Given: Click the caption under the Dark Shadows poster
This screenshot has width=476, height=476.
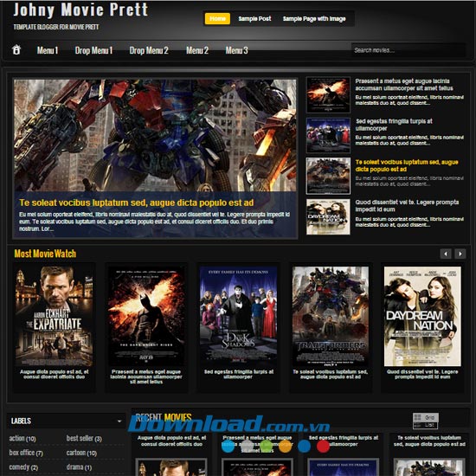Looking at the screenshot, I should click(x=239, y=374).
